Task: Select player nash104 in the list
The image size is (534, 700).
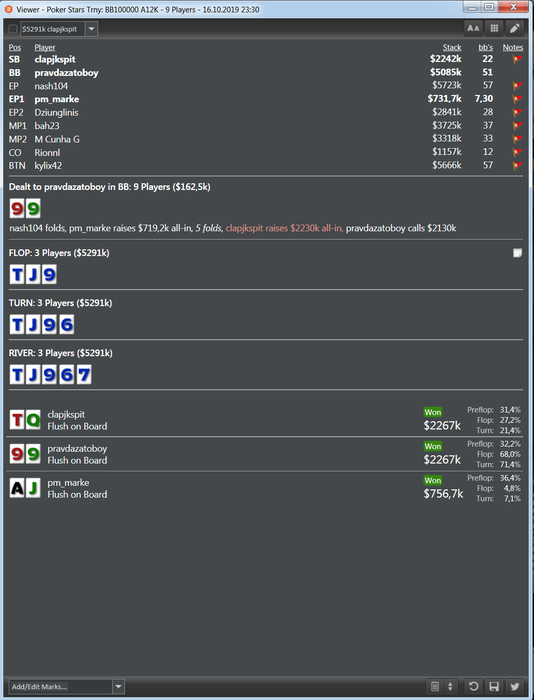Action: pos(51,86)
